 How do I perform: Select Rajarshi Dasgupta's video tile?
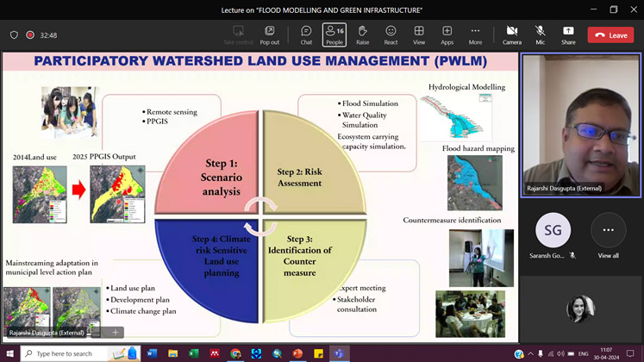point(581,124)
